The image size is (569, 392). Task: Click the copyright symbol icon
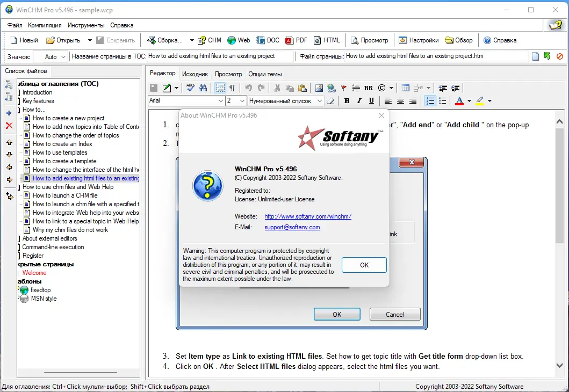[x=381, y=88]
